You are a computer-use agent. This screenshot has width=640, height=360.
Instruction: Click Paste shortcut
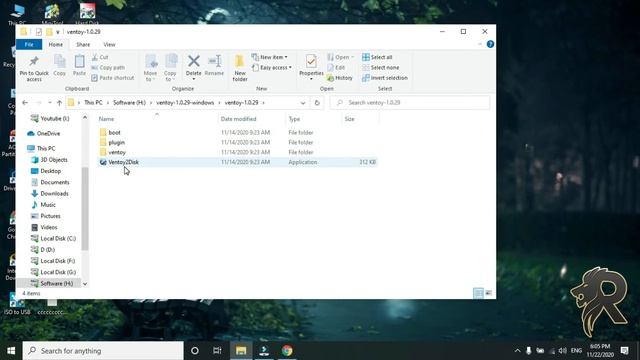113,78
